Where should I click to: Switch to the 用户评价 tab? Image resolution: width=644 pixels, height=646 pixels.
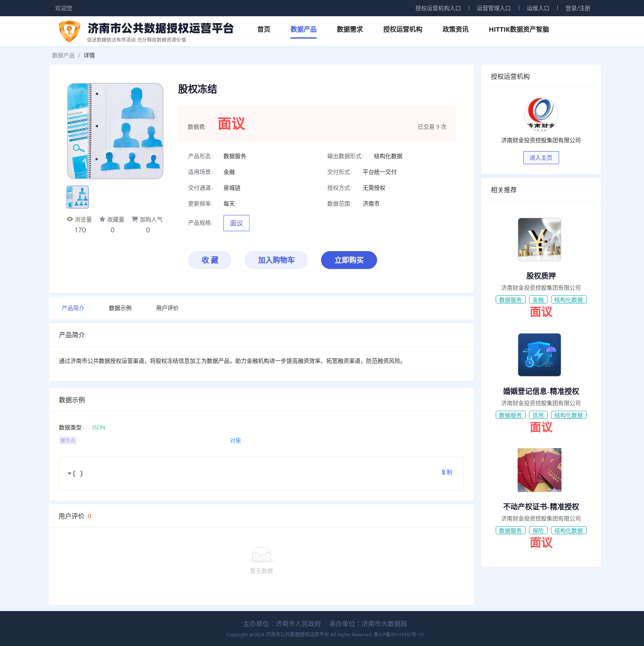[x=167, y=308]
